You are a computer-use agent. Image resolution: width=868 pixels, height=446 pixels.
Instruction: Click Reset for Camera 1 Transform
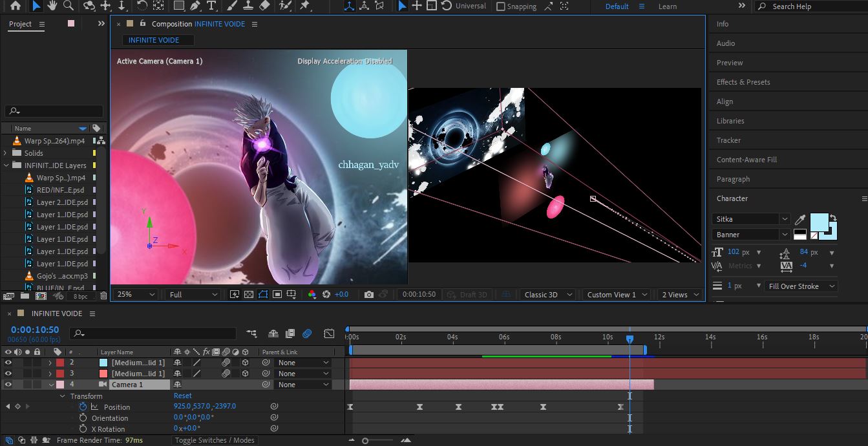[182, 396]
